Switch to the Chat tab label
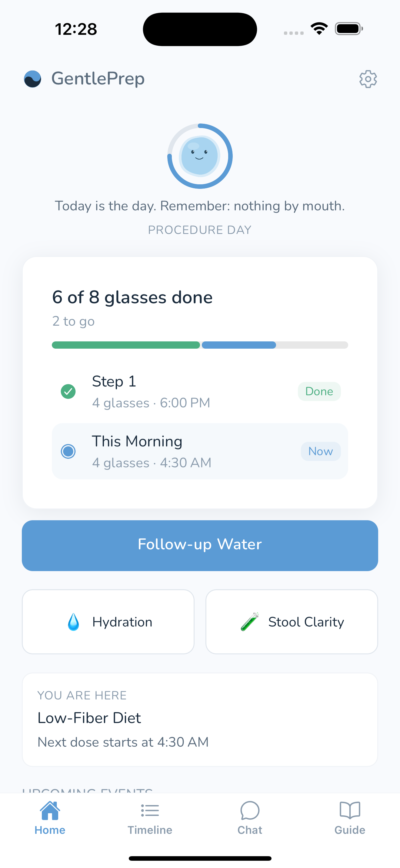Screen dimensions: 400x868 250,830
